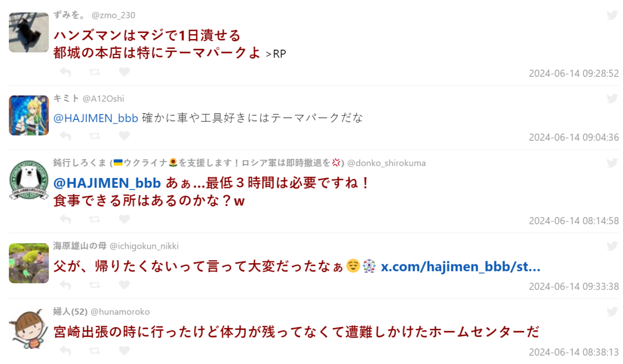Open the x.com/hajimen_bbb link
Image resolution: width=623 pixels, height=364 pixels.
[461, 267]
